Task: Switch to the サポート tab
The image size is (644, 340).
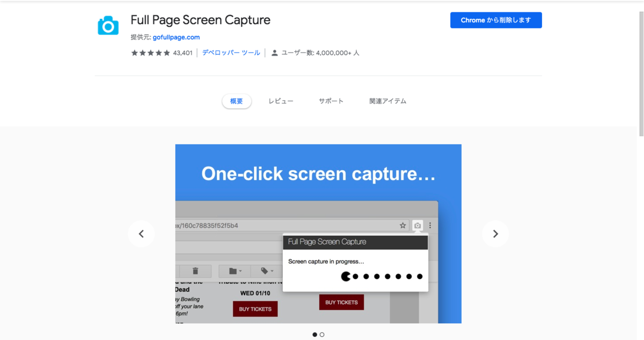Action: (x=331, y=101)
